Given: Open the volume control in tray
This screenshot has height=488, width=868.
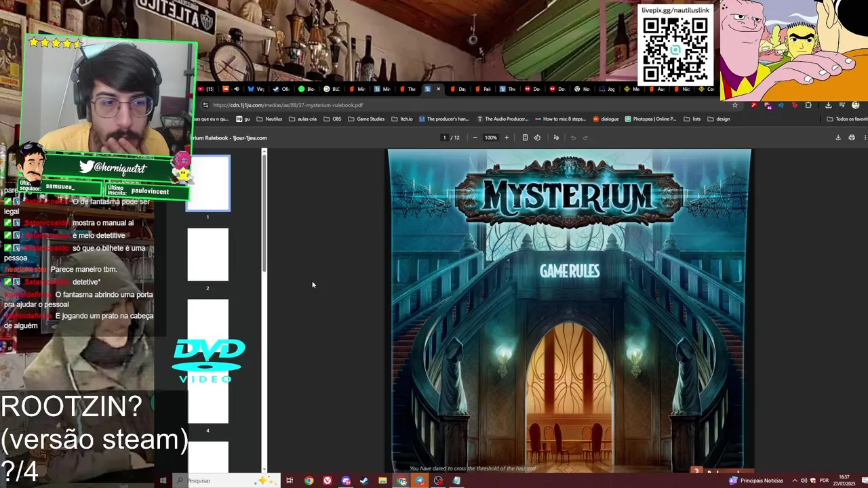Looking at the screenshot, I should click(804, 481).
